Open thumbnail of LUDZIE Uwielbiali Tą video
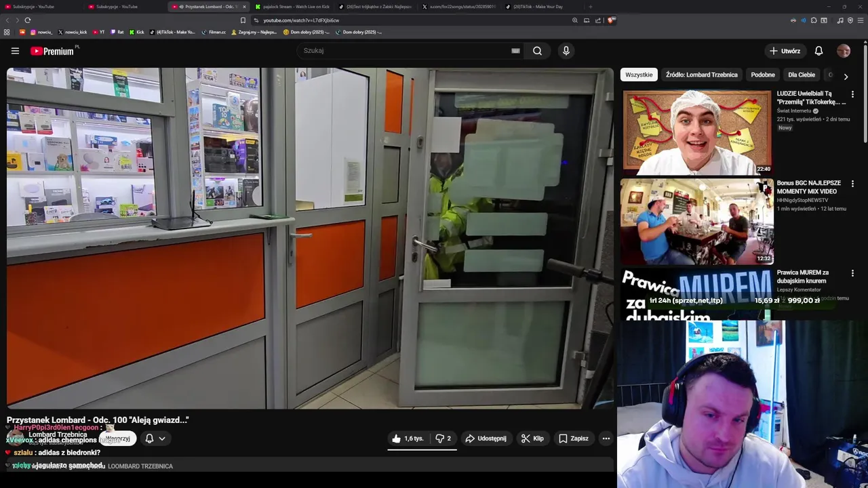 pos(697,132)
